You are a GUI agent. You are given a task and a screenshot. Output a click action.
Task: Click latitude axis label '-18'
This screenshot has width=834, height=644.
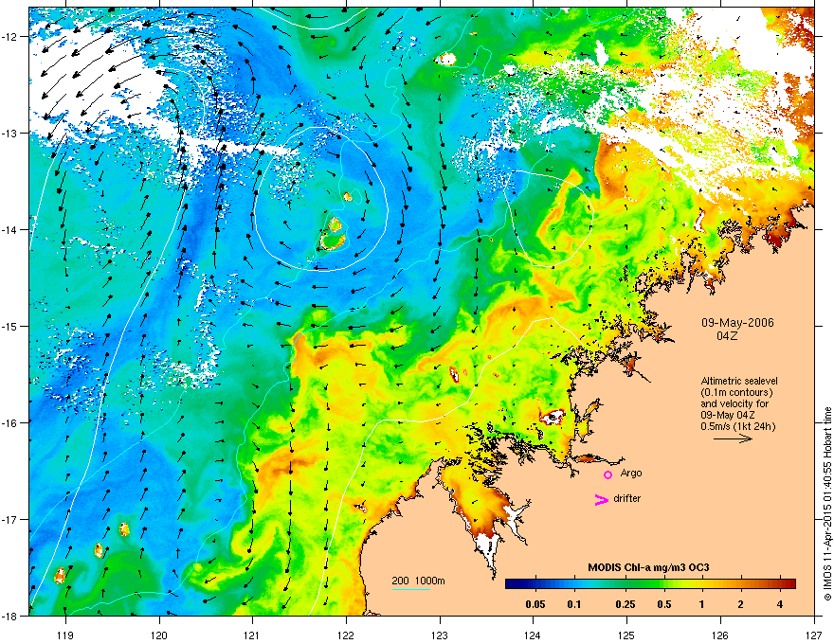(9, 616)
